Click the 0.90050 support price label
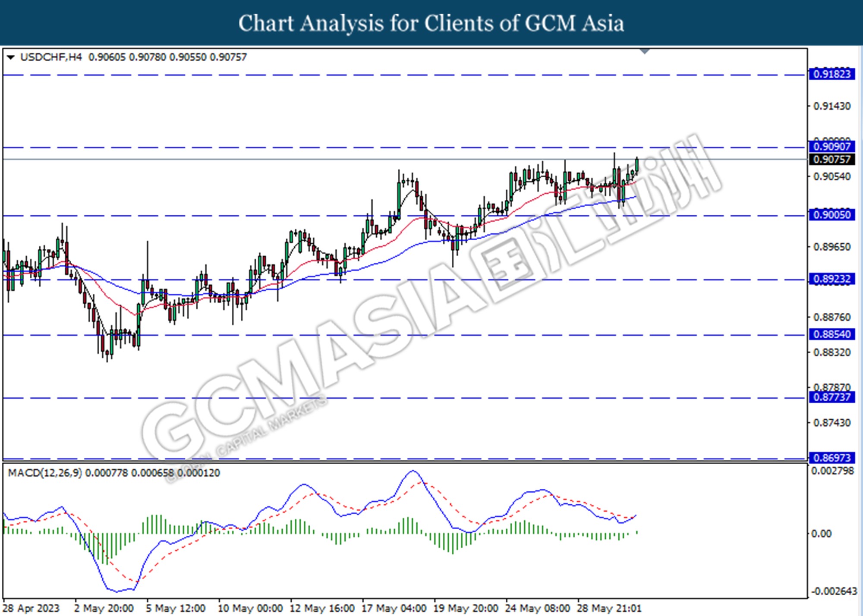The image size is (863, 616). click(x=832, y=215)
